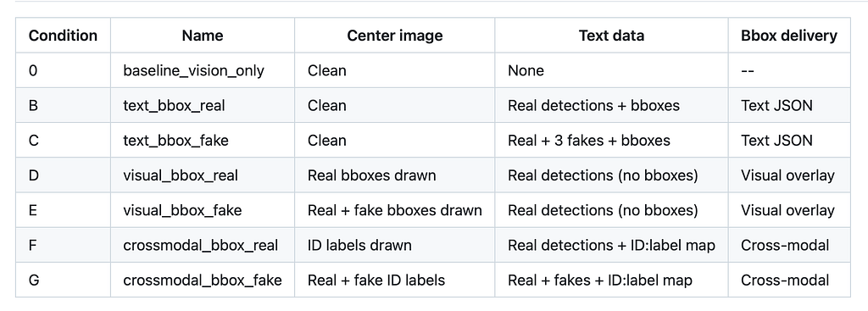Click the 'Real + fakes + ID:label map' cell
The image size is (868, 311).
pos(612,280)
